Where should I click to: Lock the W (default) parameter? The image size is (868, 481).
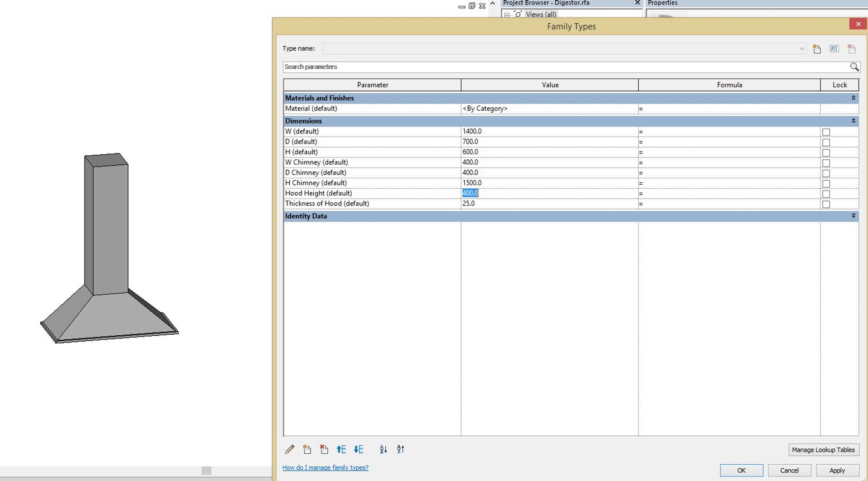(x=826, y=132)
